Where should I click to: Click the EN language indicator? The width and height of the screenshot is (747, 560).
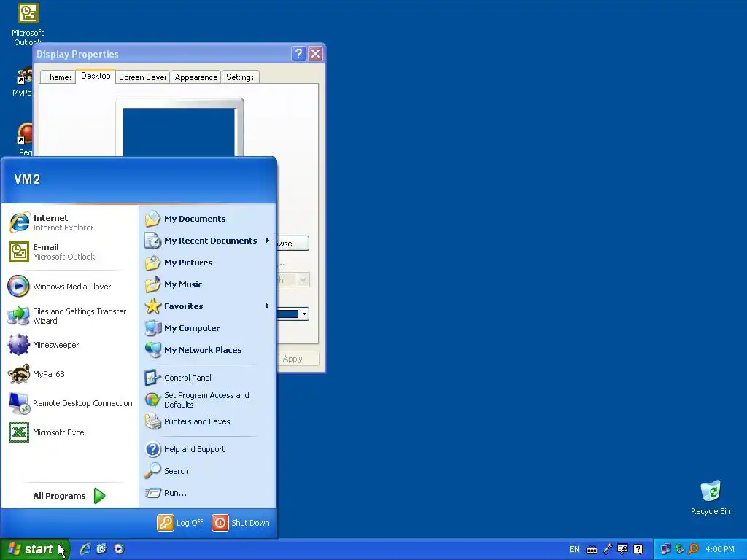(575, 549)
